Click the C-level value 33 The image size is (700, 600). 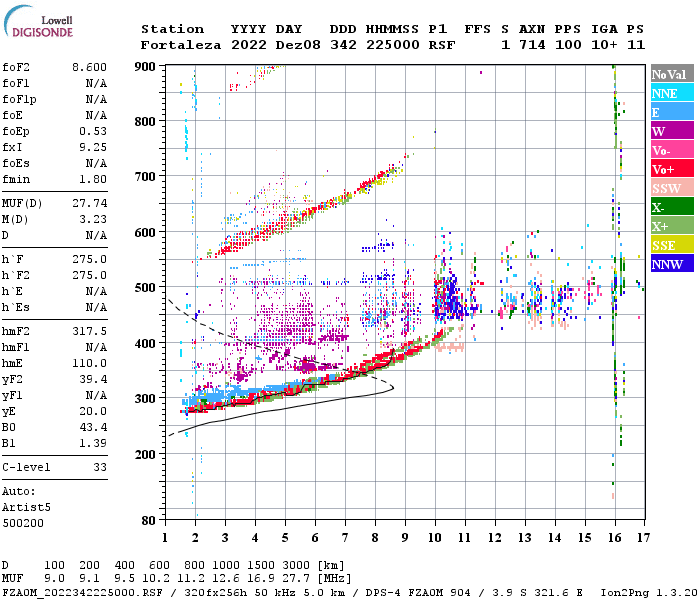100,467
